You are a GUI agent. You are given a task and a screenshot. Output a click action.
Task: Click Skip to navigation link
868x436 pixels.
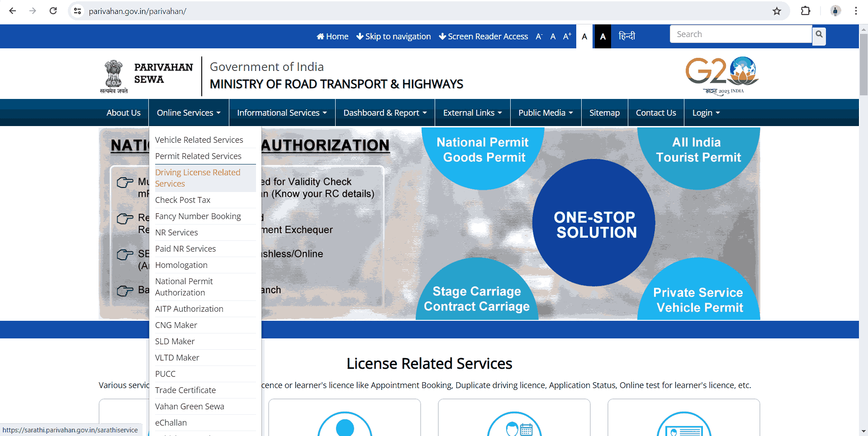[394, 37]
